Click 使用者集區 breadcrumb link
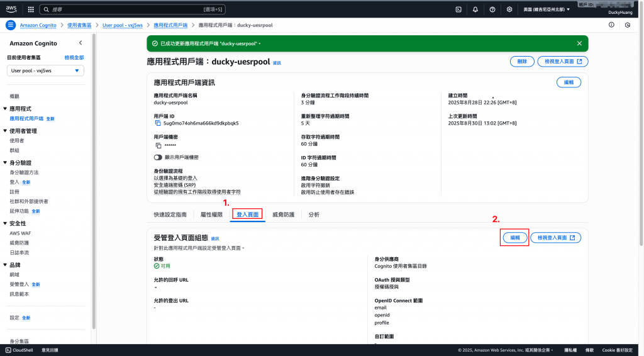The image size is (644, 356). click(x=79, y=25)
